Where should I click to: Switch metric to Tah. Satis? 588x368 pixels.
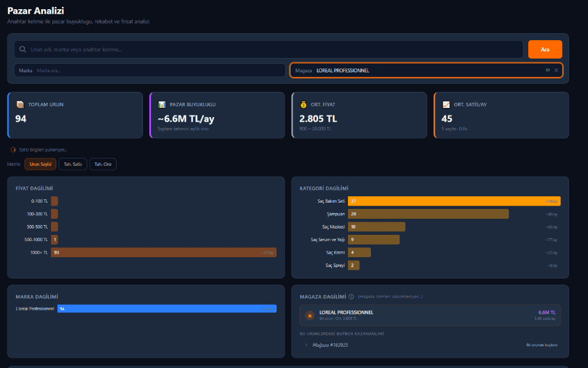click(73, 165)
